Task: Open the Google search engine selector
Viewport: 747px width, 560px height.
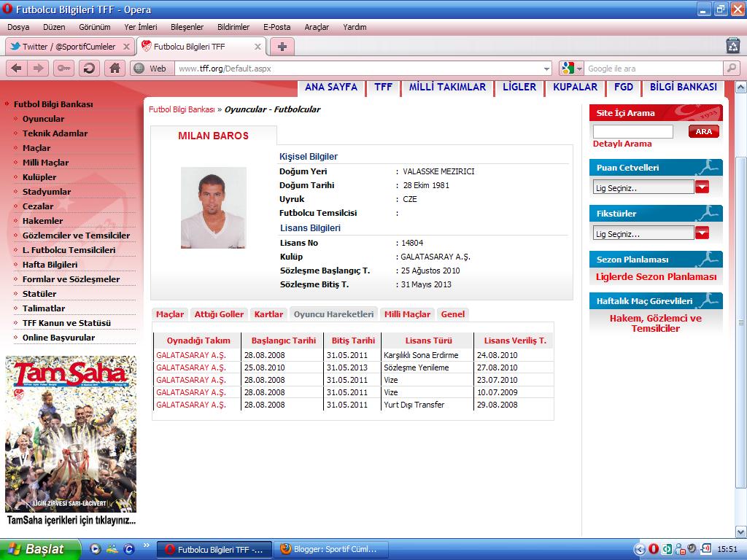Action: pyautogui.click(x=571, y=69)
